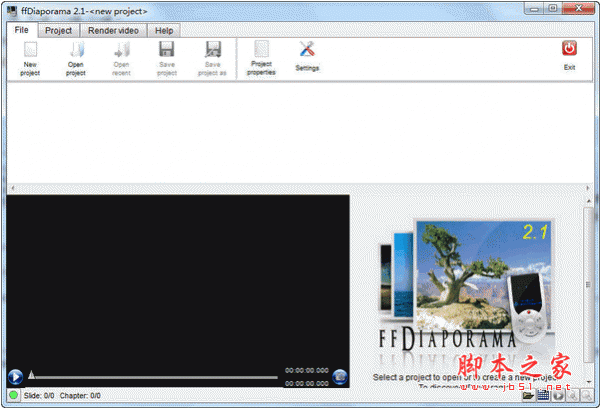Click the green status indicator

click(13, 395)
